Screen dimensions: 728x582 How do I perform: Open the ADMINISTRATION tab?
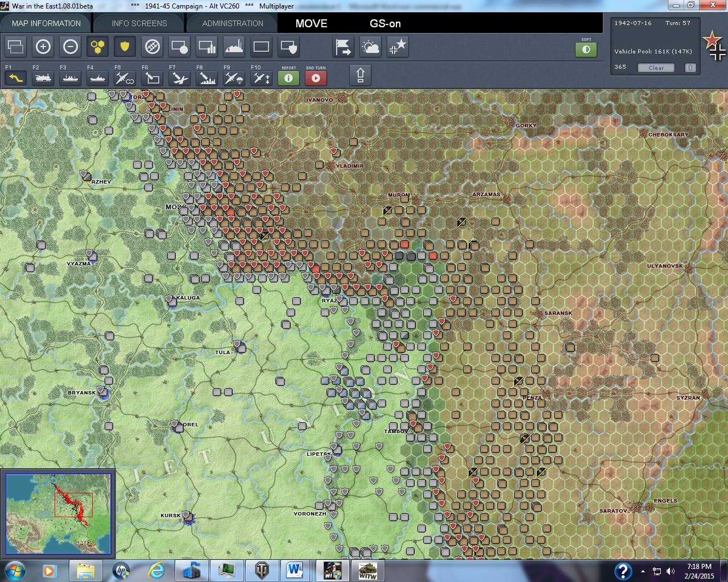tap(233, 23)
